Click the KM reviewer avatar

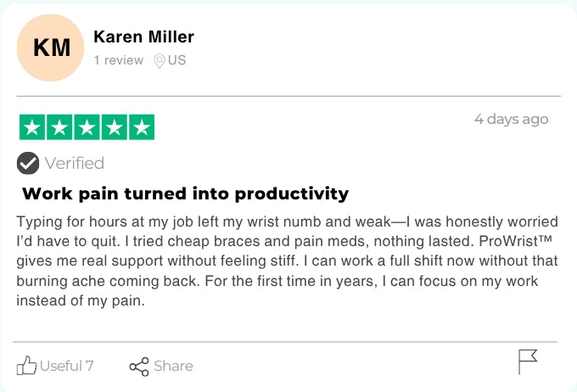(x=51, y=48)
